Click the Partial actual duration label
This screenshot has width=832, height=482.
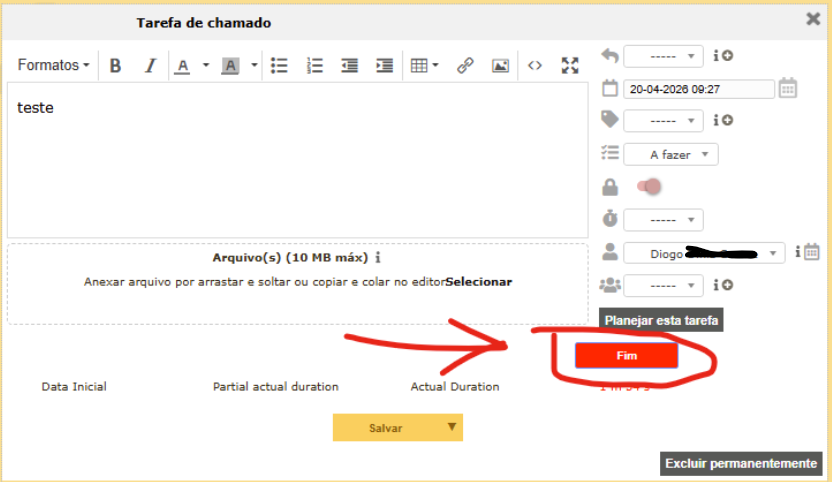(x=275, y=386)
